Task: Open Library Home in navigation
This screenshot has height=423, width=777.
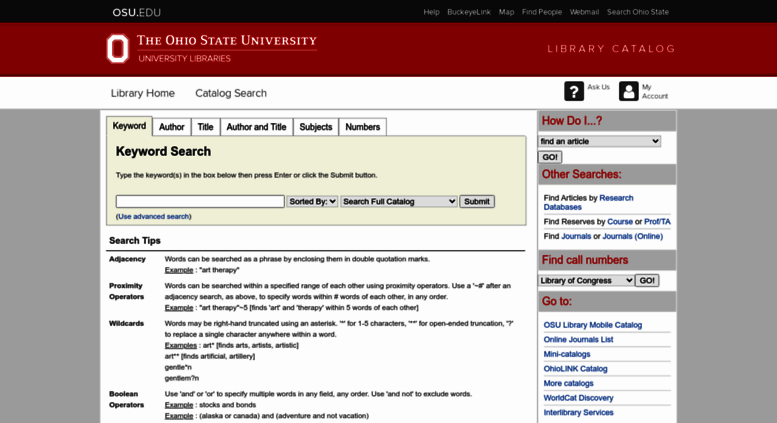Action: [143, 93]
